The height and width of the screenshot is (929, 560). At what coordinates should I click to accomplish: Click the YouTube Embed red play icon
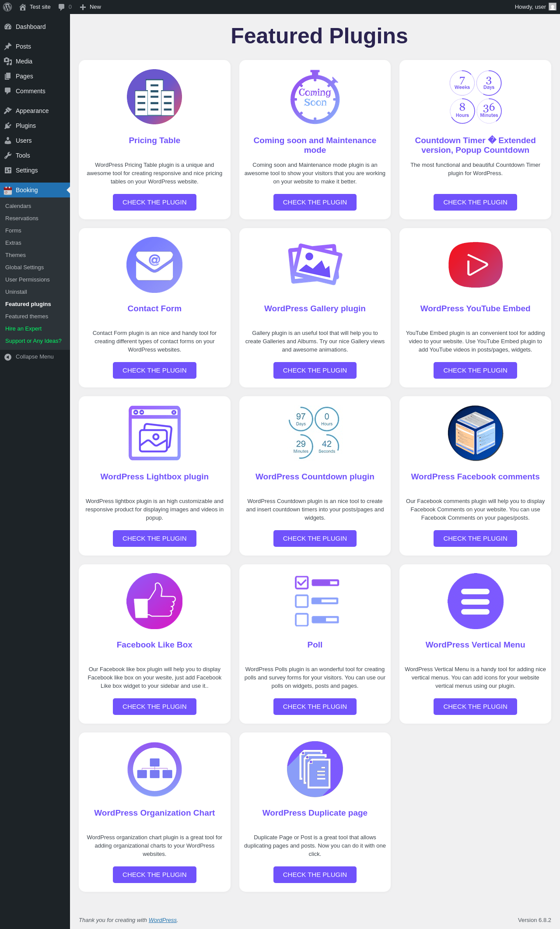click(476, 265)
